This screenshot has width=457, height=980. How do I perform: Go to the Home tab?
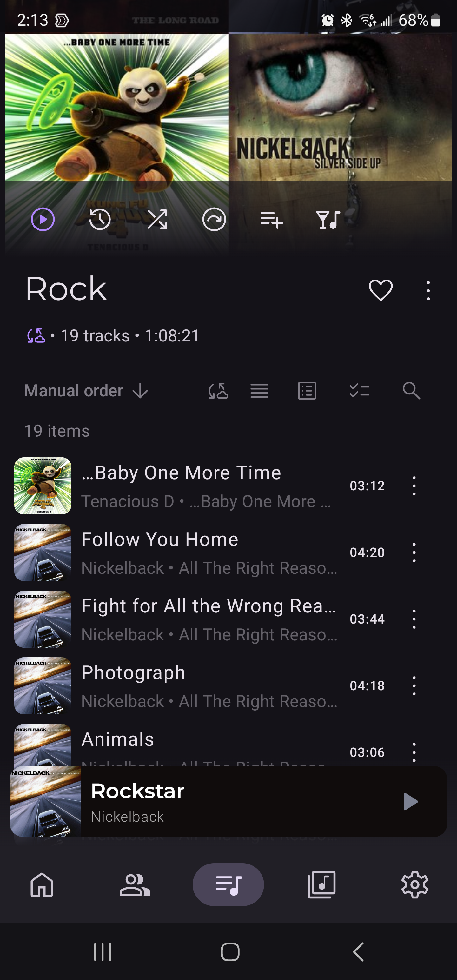[42, 884]
